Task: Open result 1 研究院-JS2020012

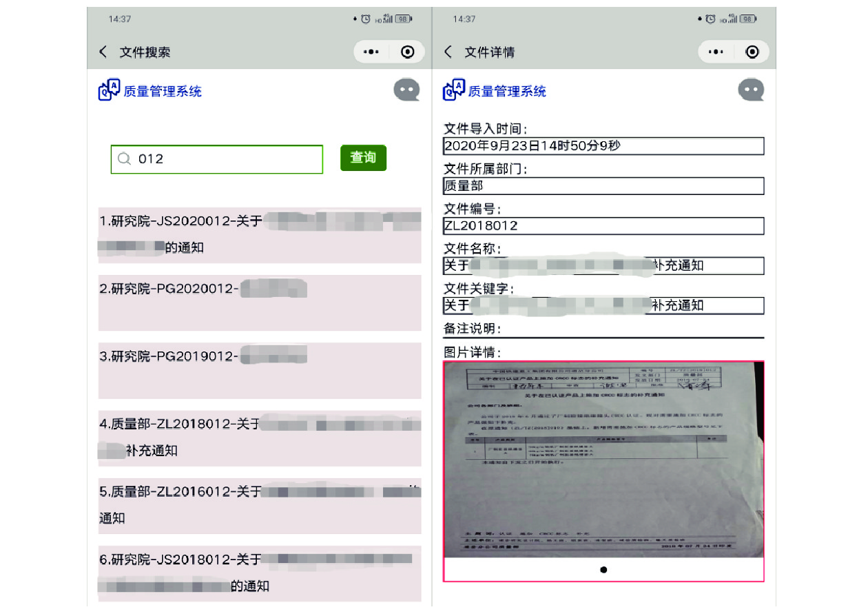Action: (259, 234)
